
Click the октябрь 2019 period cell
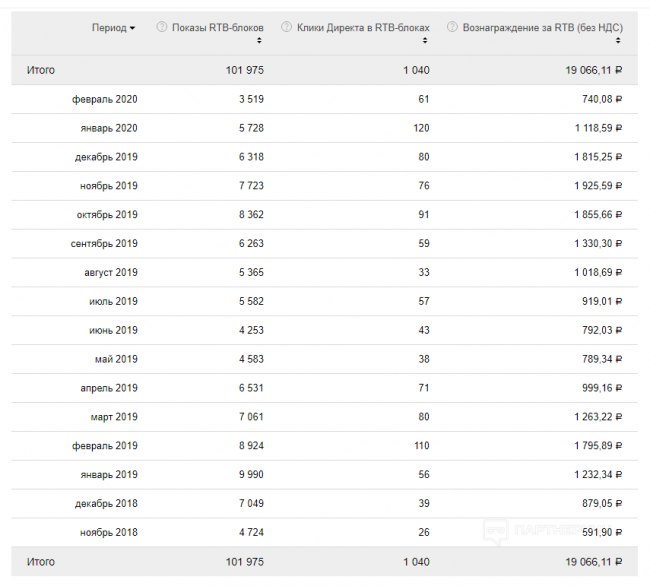(x=107, y=215)
